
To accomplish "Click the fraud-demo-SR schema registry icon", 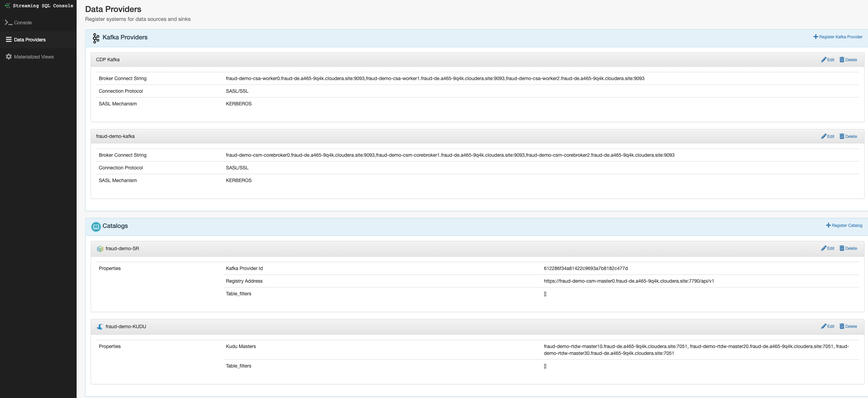I will [100, 249].
